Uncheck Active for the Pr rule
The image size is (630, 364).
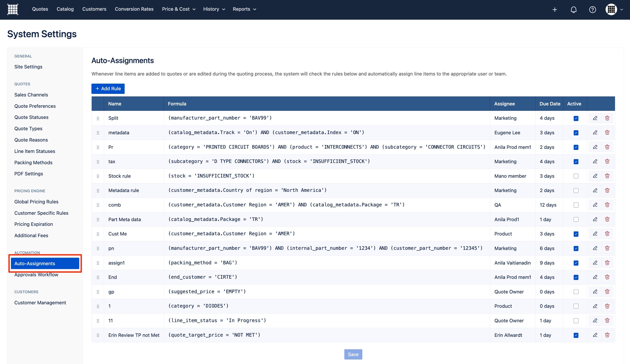(x=576, y=147)
